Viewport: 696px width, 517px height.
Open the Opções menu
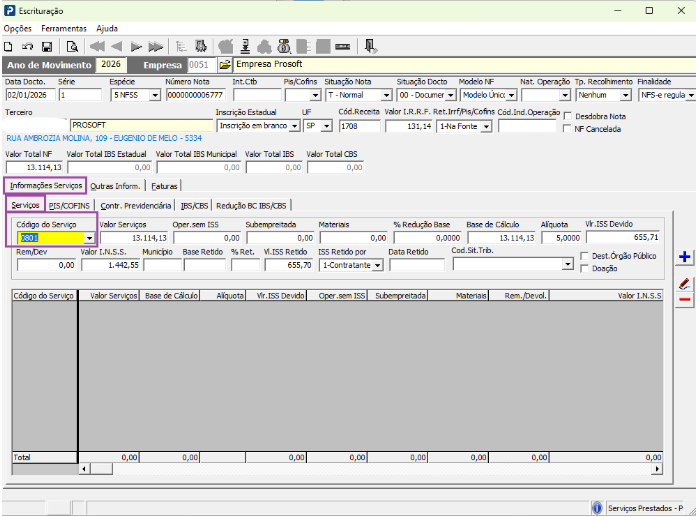coord(18,28)
